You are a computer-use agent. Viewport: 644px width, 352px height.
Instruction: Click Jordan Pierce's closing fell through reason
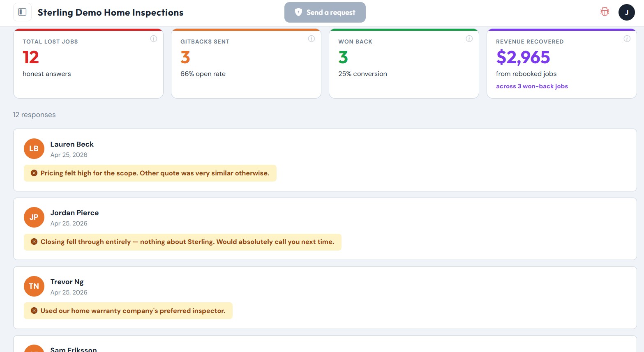pos(182,242)
